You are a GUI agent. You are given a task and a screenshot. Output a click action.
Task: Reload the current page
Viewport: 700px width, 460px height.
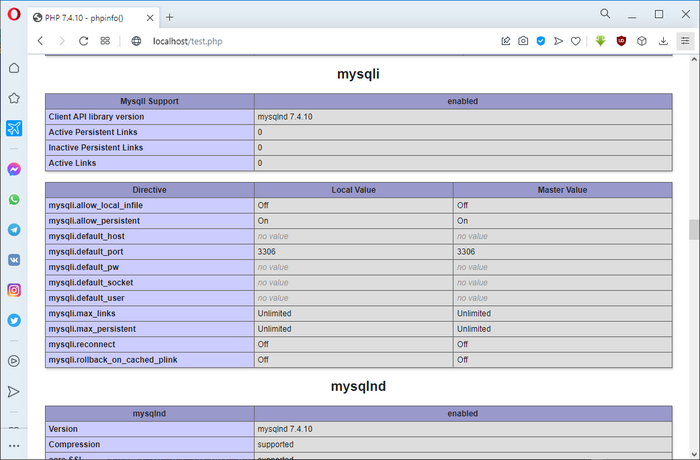click(84, 41)
